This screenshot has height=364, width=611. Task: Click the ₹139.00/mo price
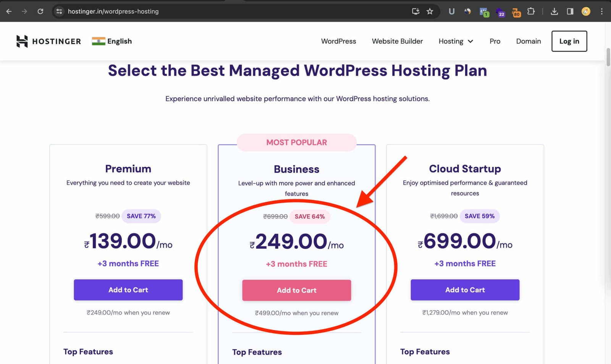tap(128, 241)
